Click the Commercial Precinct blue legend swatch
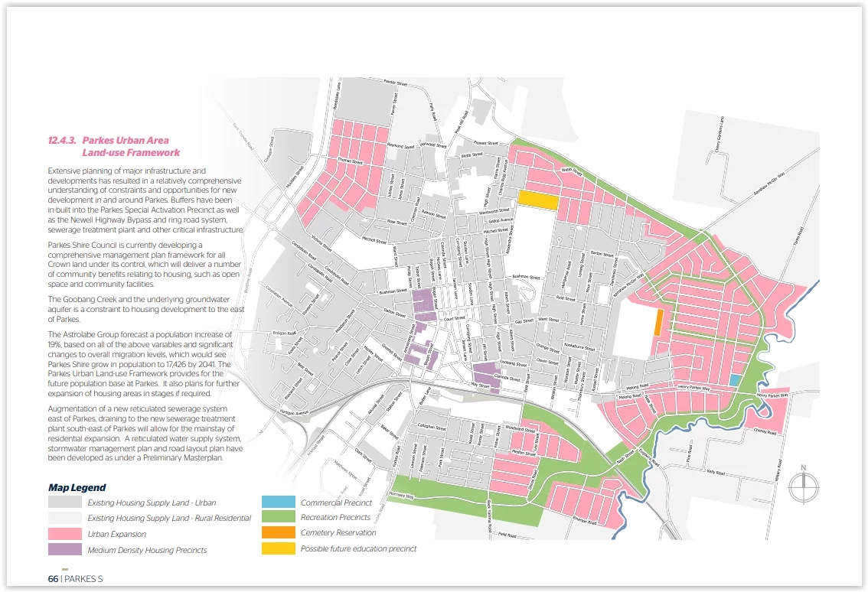Screen dimensions: 868x592 pos(278,503)
